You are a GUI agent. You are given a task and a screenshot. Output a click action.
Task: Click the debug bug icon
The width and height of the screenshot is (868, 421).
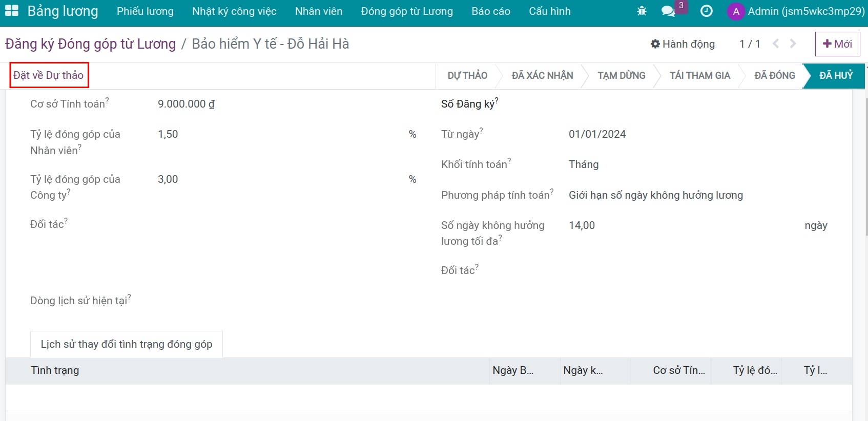642,11
